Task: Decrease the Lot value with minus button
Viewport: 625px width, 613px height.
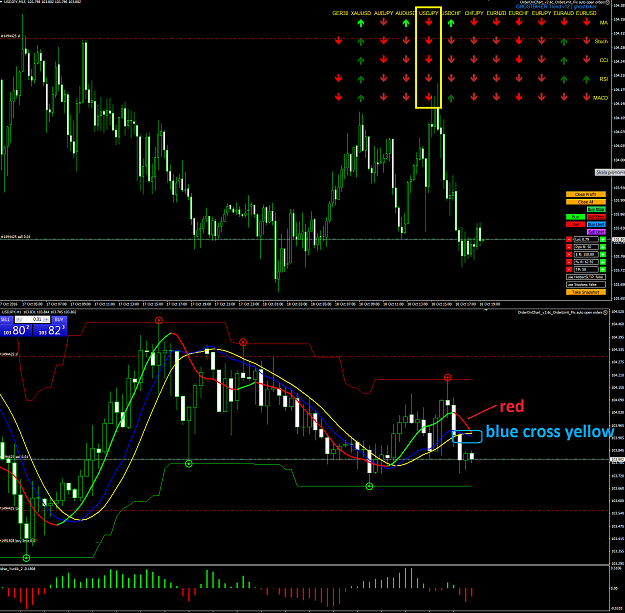Action: pyautogui.click(x=569, y=240)
